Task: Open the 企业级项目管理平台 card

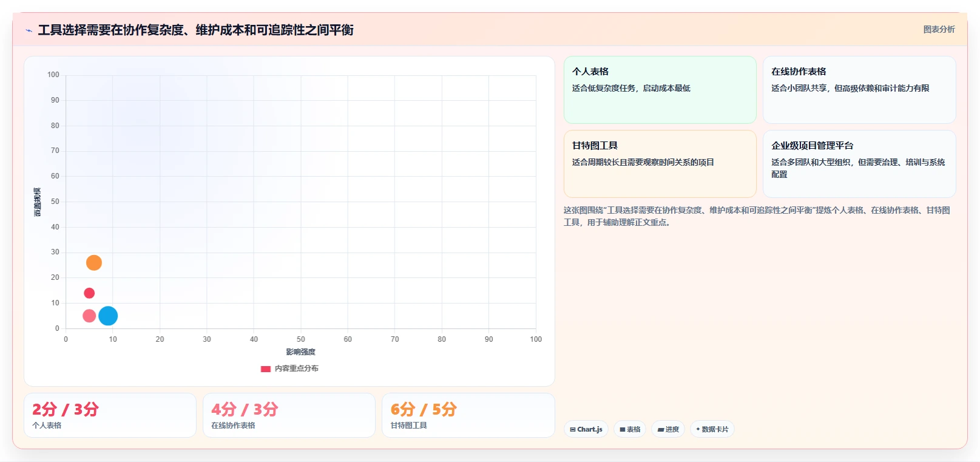Action: pos(859,164)
